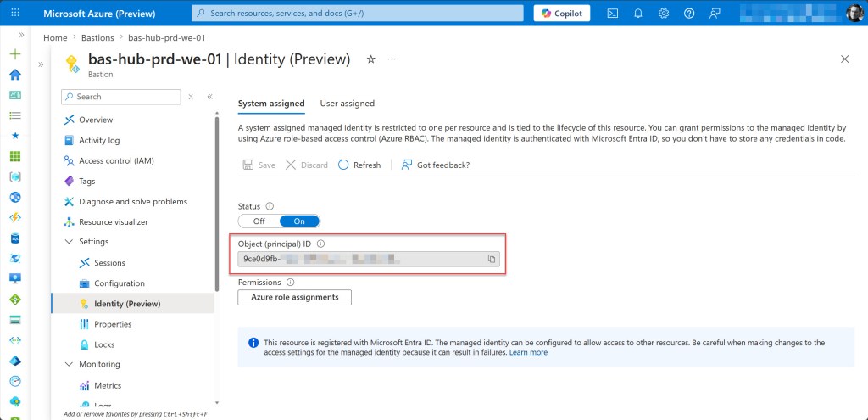Click the Status info icon
The image size is (868, 420).
pyautogui.click(x=270, y=206)
